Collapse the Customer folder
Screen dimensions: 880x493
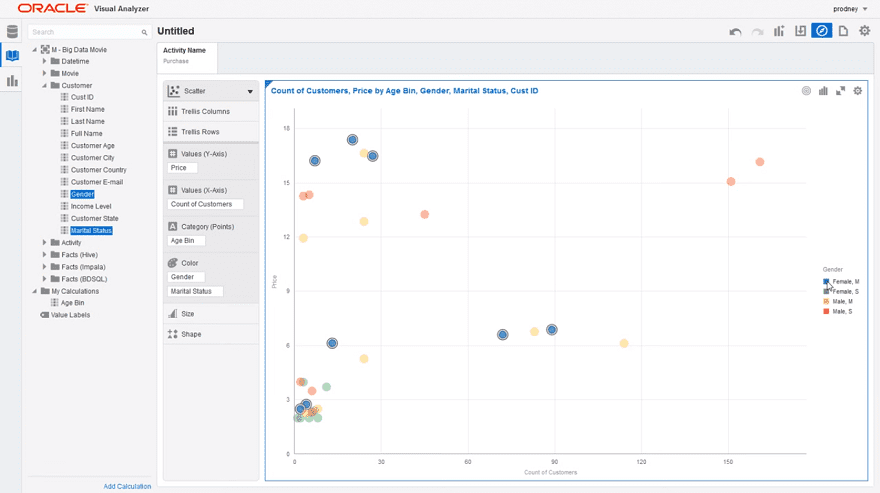point(45,86)
